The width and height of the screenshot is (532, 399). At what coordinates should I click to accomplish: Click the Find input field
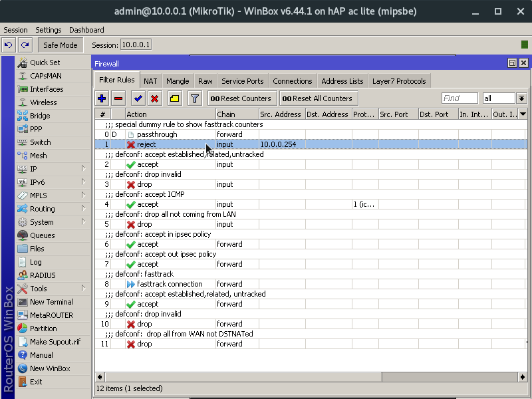pyautogui.click(x=460, y=98)
